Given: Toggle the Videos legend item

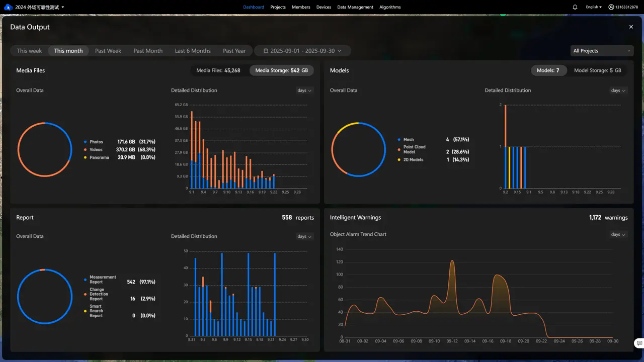Looking at the screenshot, I should click(x=96, y=150).
